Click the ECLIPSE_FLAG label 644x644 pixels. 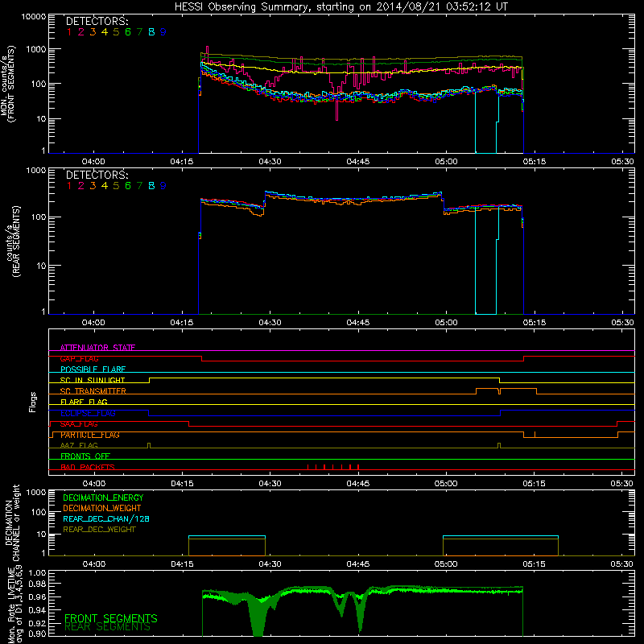coord(88,413)
